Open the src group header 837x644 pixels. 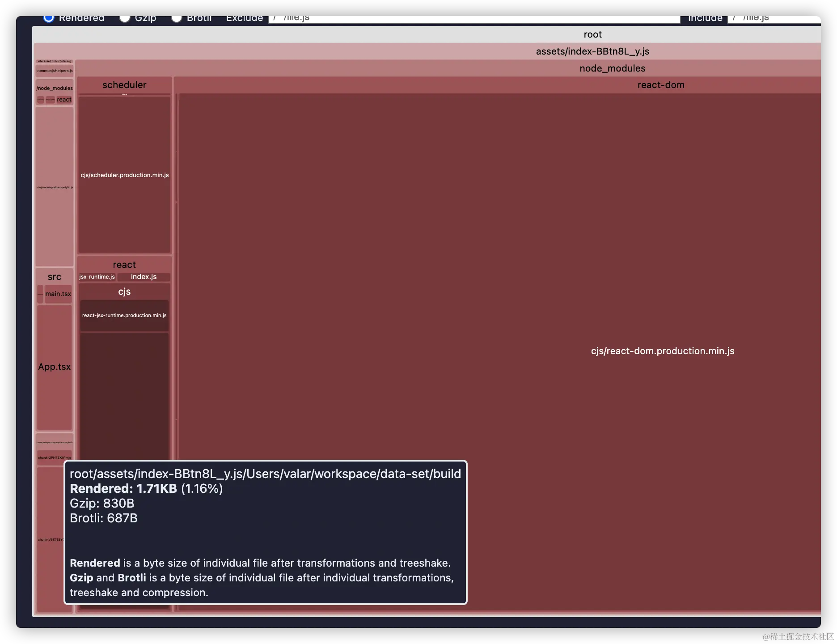point(55,277)
